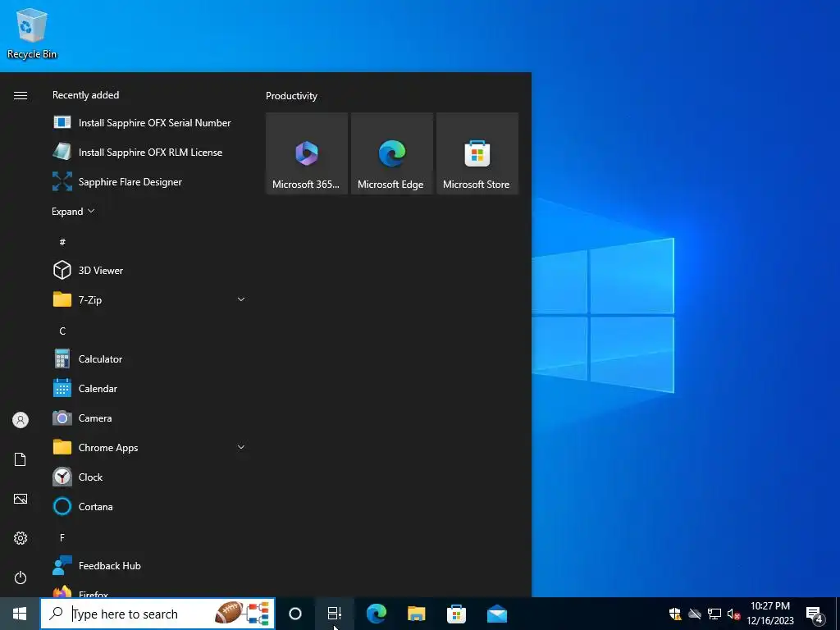Click the # letter group header
This screenshot has height=630, width=840.
[62, 242]
